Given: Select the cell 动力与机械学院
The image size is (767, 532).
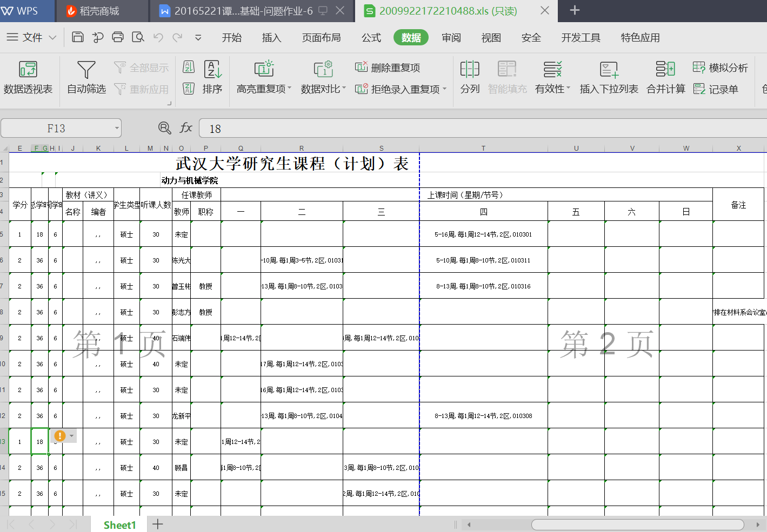Looking at the screenshot, I should [190, 180].
